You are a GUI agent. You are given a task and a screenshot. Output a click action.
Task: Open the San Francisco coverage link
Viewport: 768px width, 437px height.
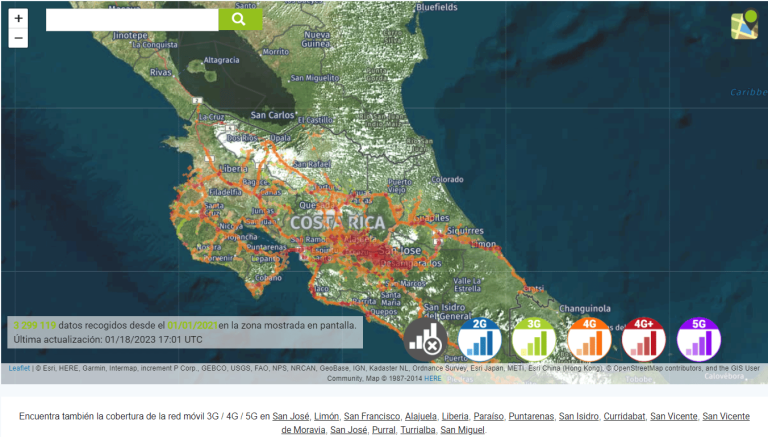tap(372, 416)
